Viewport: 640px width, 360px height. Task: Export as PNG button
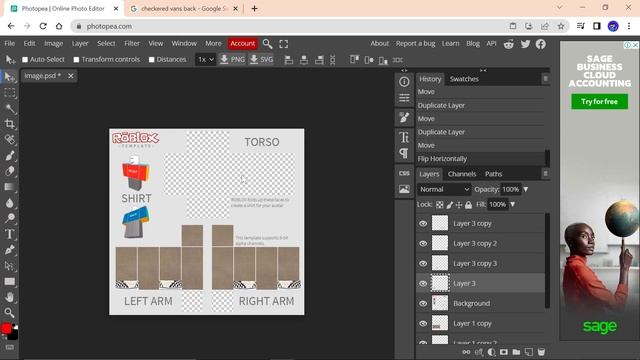pos(232,60)
